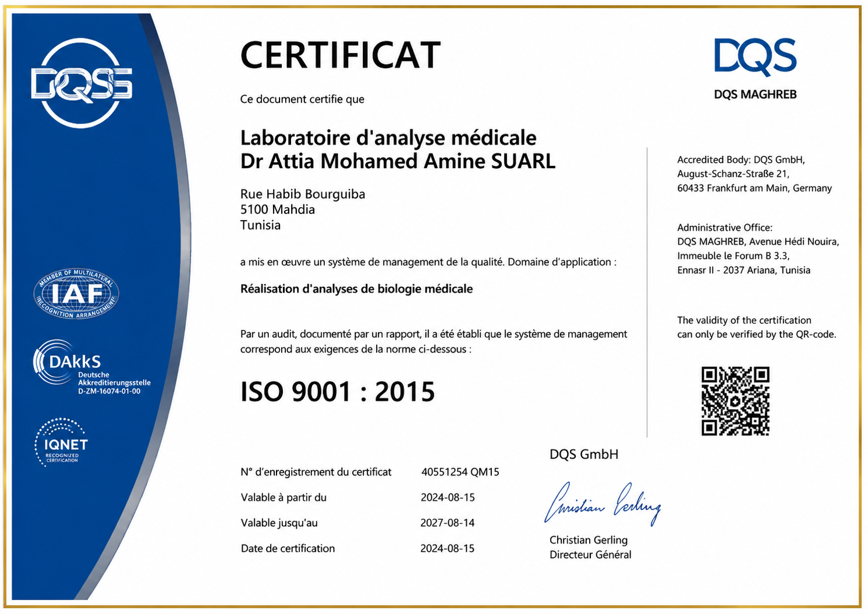Click the white DQS circular logo
Viewport: 868px width, 614px height.
[82, 83]
